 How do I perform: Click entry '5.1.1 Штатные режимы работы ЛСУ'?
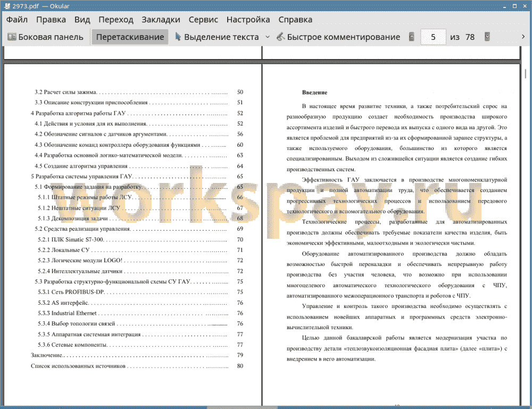click(85, 197)
